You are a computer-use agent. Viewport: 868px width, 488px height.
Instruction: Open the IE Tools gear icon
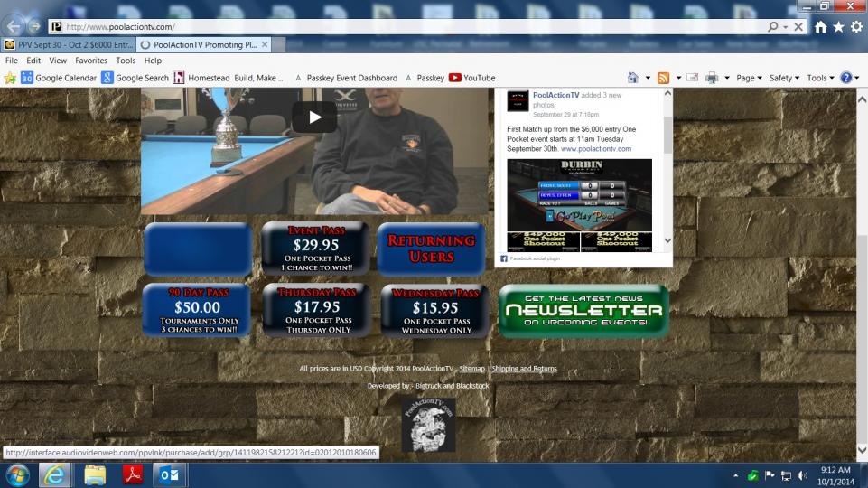(856, 27)
